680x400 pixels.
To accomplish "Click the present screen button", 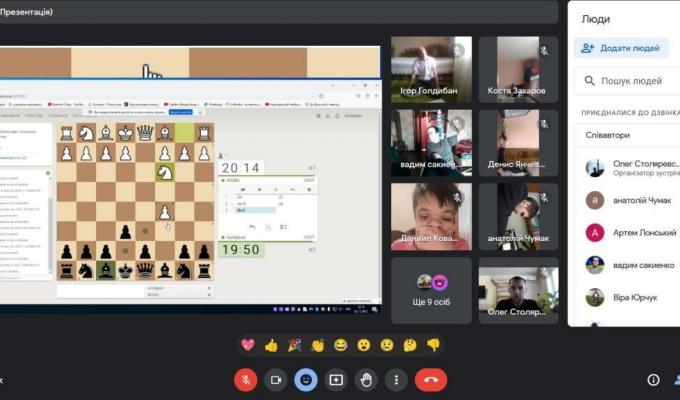I will [336, 380].
